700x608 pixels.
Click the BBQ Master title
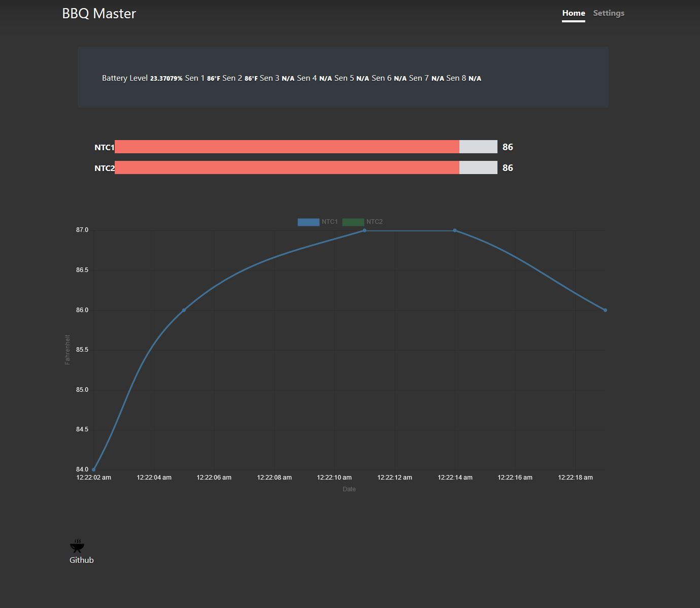(x=99, y=13)
